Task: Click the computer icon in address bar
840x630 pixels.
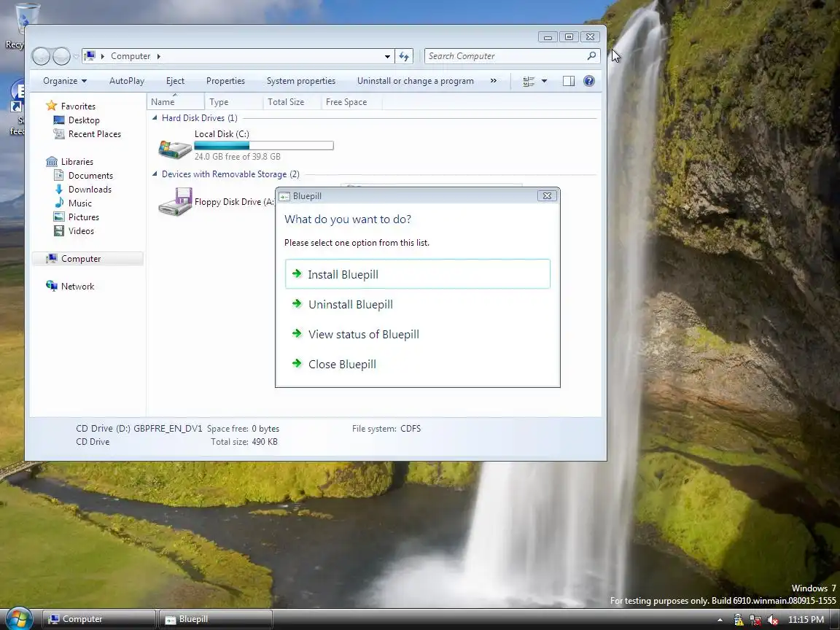Action: click(x=90, y=55)
